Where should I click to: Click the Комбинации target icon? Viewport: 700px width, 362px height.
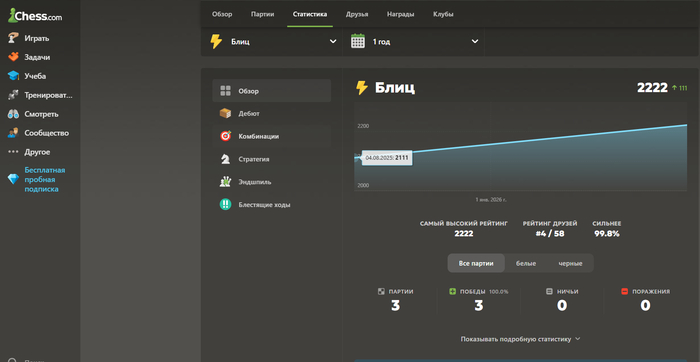(225, 136)
